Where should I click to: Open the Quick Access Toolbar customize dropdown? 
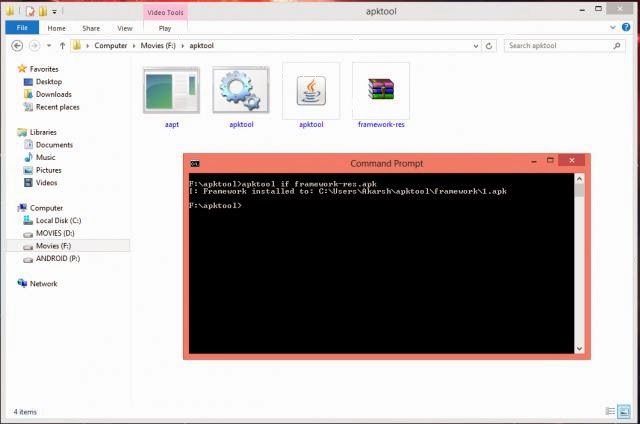54,12
